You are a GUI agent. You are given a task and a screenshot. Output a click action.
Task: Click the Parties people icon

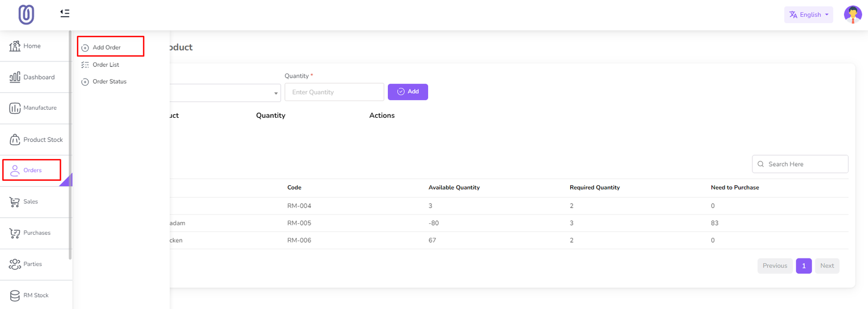(x=15, y=264)
